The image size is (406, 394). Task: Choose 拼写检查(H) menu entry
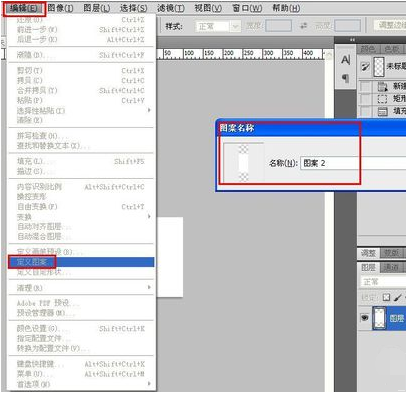pyautogui.click(x=81, y=136)
